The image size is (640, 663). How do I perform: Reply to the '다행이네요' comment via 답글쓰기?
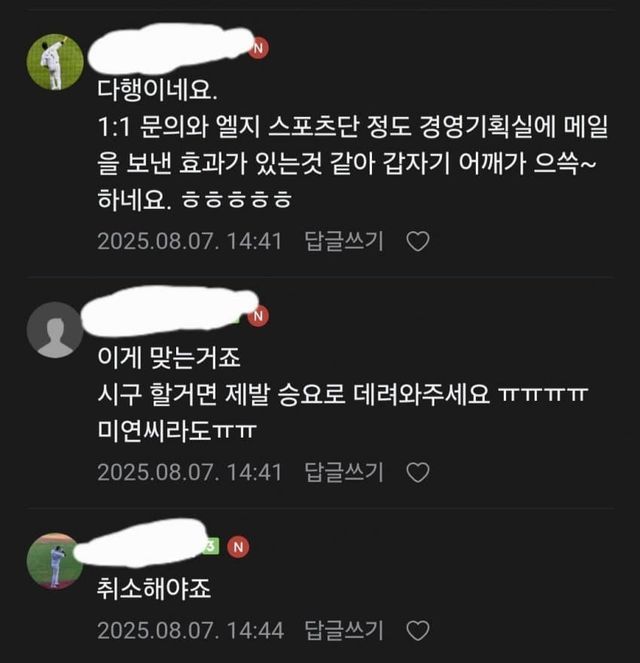(344, 241)
